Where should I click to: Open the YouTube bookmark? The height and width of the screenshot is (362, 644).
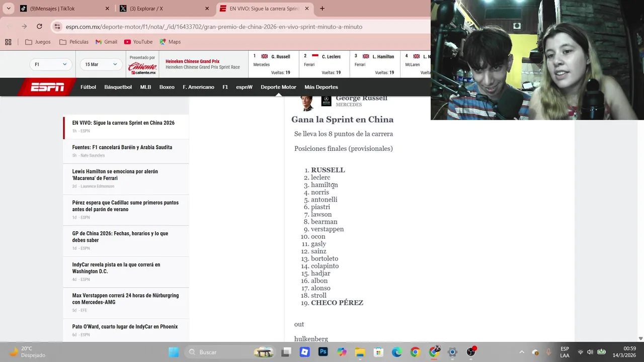(138, 42)
